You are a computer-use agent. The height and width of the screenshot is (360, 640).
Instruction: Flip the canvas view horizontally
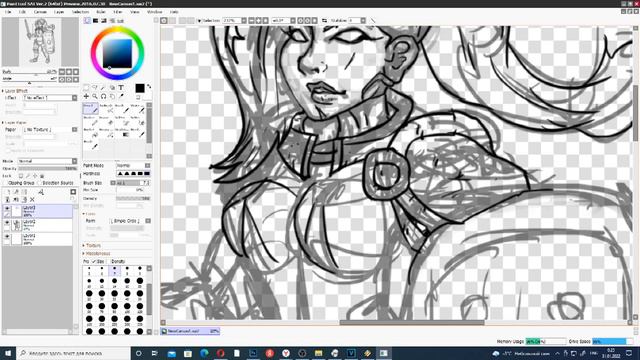coord(324,20)
